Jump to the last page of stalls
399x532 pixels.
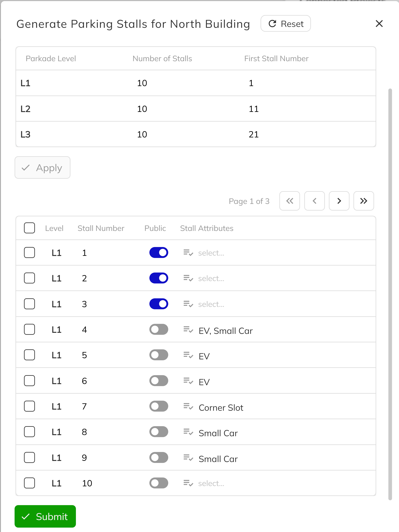point(363,201)
